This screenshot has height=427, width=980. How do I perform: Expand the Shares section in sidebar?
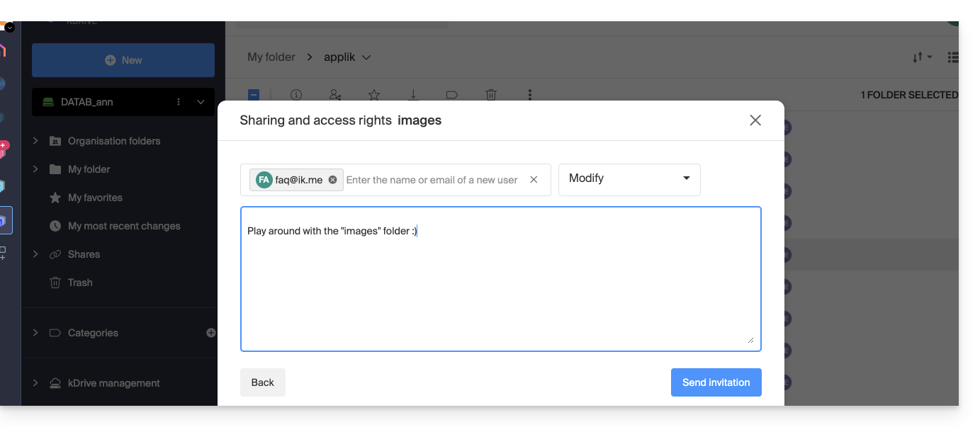tap(35, 254)
